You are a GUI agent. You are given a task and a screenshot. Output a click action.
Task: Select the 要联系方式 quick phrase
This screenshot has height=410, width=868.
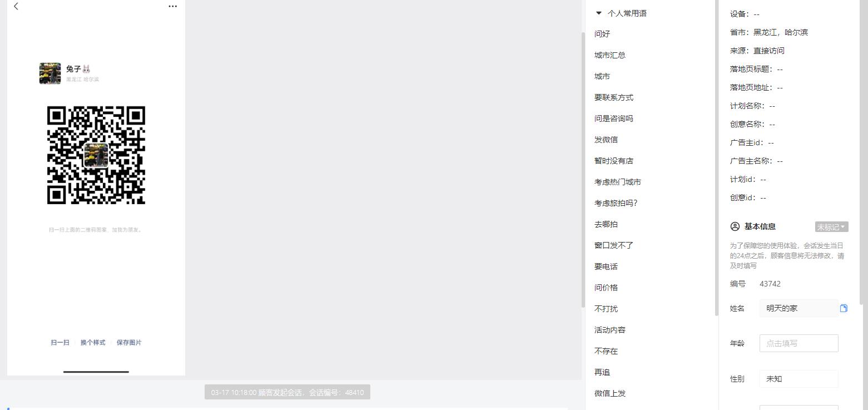point(614,97)
